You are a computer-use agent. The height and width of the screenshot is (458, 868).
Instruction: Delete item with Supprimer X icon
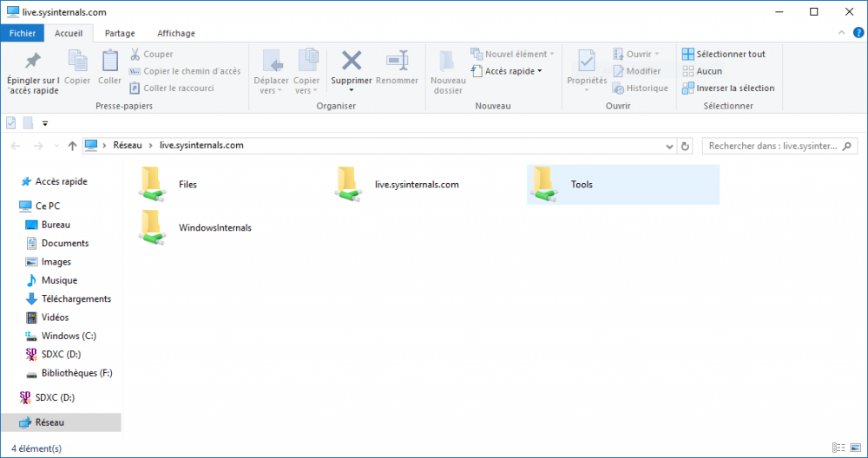pos(352,62)
